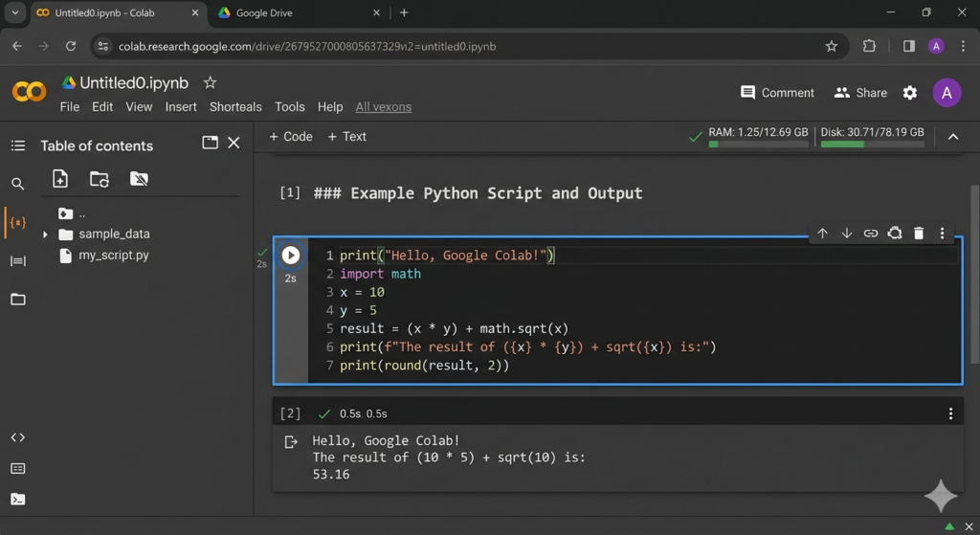Screen dimensions: 980x535
Task: Refresh the file browser listing
Action: (100, 179)
